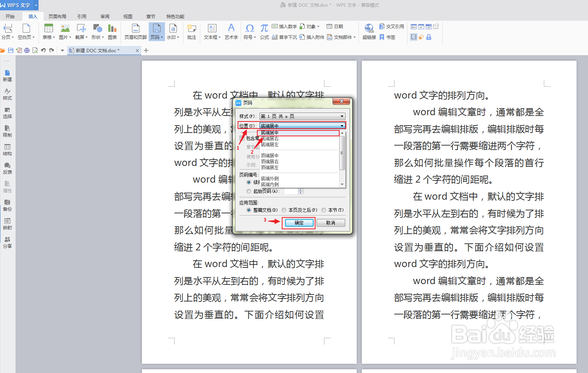Click the undo arrow icon

coord(43,50)
